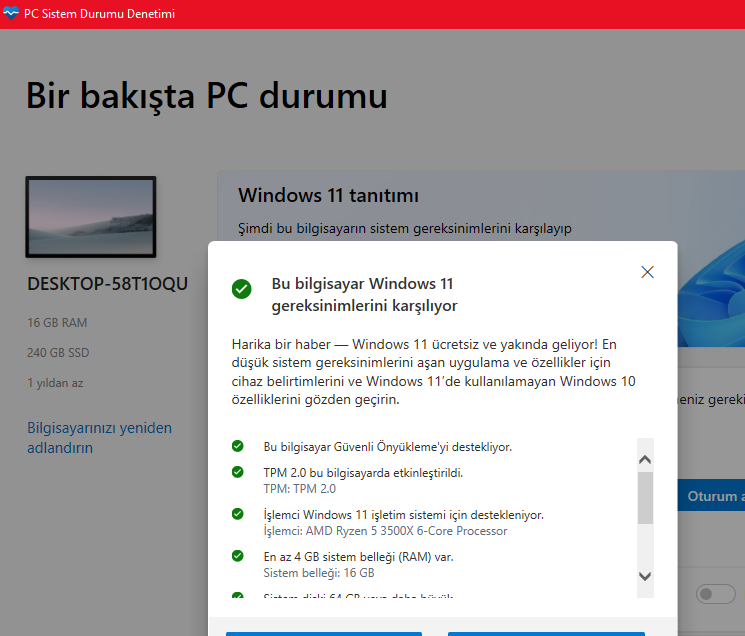Click green check beside İşlemci line
The image size is (745, 636).
click(x=238, y=514)
